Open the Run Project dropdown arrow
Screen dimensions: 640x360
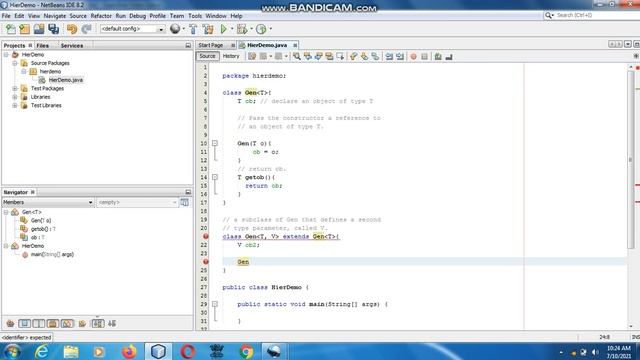pos(232,29)
